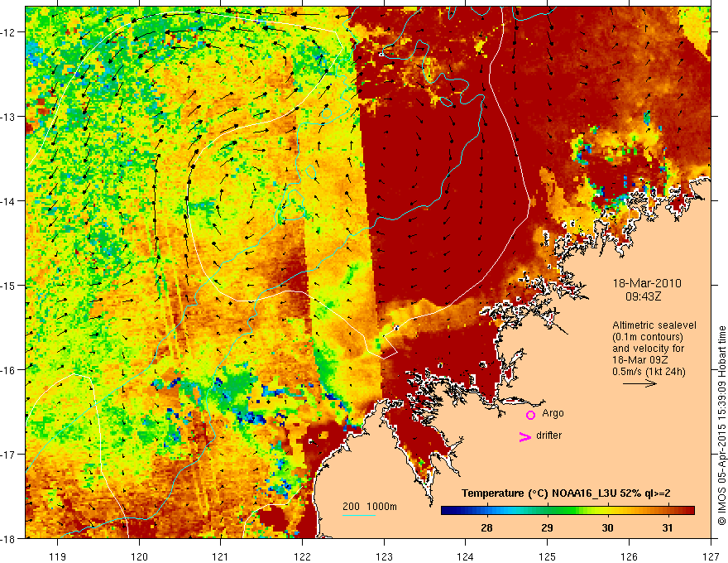Click the magenta Argo circle legend symbol
Screen dimensions: 728x563
pos(530,415)
